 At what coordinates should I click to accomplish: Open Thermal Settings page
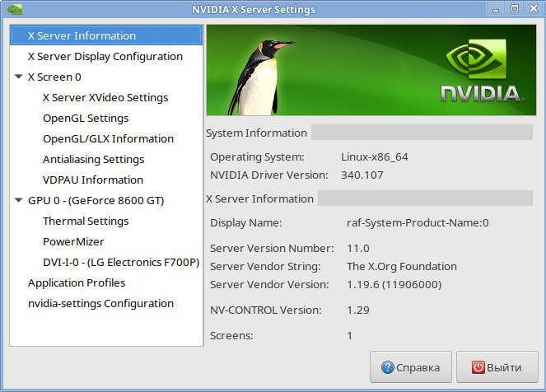click(86, 221)
